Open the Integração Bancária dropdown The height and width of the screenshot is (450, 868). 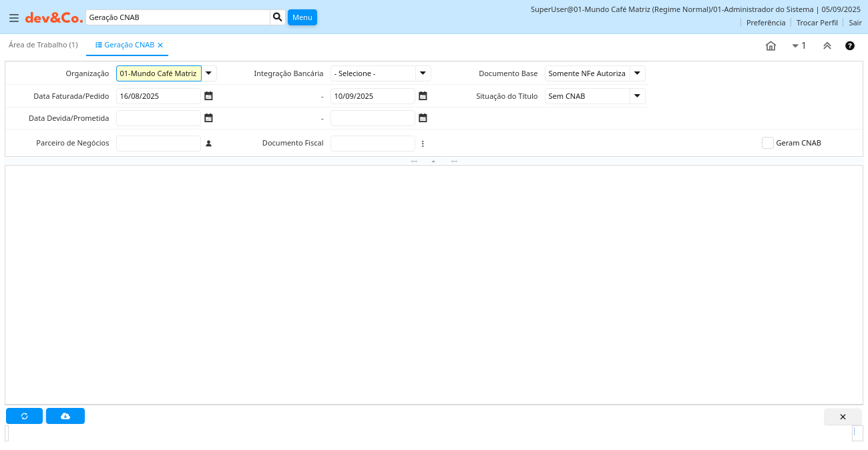[x=423, y=73]
